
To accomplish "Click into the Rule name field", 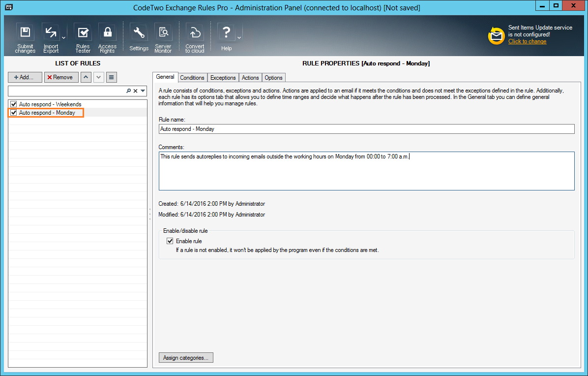I will point(366,129).
